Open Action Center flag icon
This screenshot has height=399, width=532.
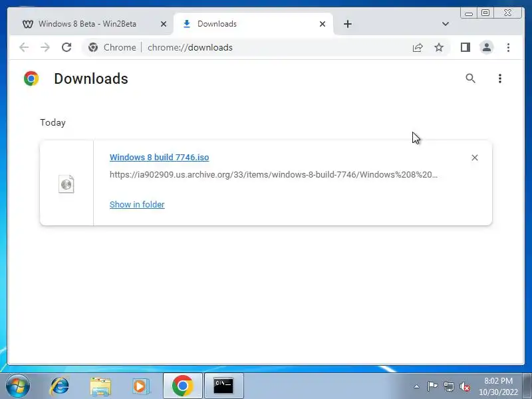click(432, 386)
